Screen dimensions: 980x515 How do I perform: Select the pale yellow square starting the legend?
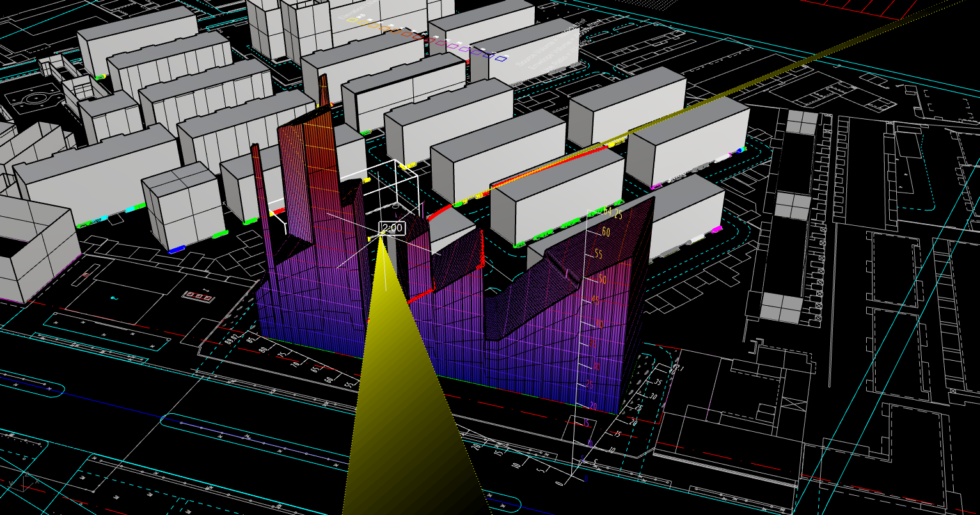tap(352, 20)
